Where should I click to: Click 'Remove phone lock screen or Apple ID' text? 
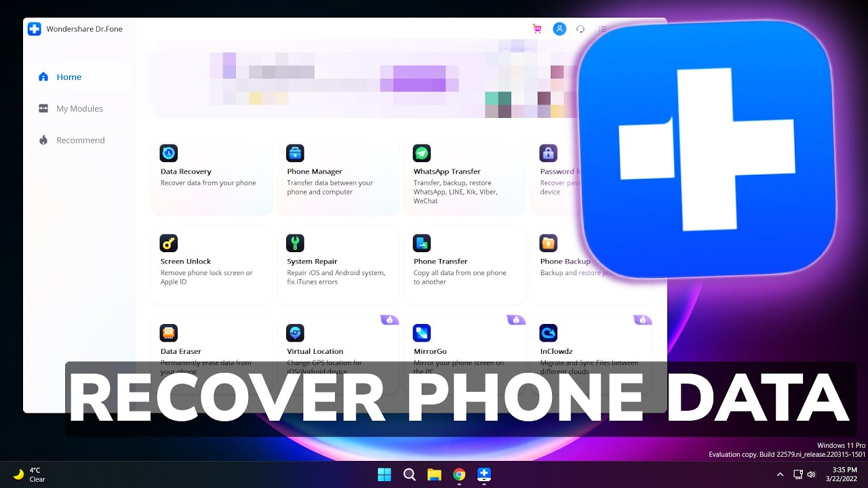(207, 277)
